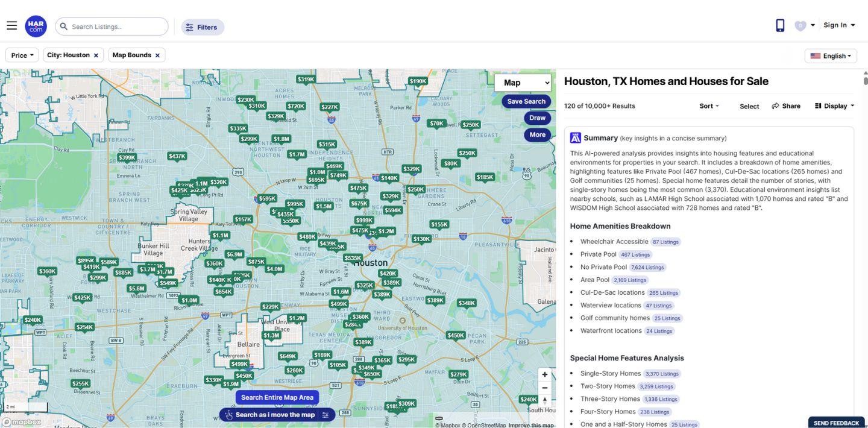Select the $1.9M map price marker

(x=231, y=384)
